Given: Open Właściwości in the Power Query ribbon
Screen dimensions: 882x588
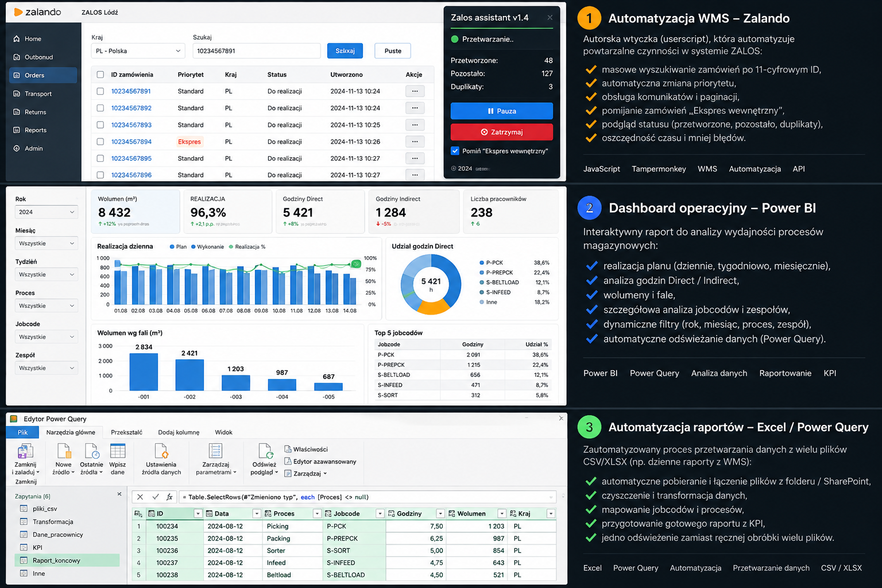Looking at the screenshot, I should tap(306, 449).
